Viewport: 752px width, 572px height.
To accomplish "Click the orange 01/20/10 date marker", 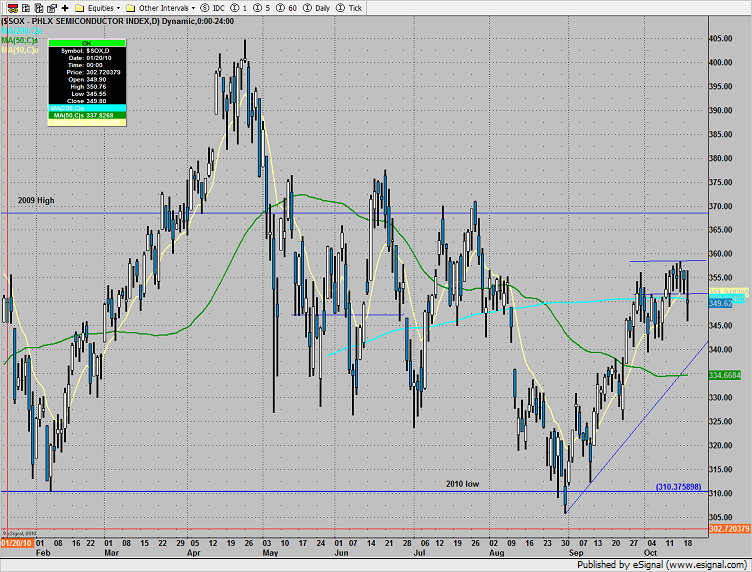I will coord(17,543).
